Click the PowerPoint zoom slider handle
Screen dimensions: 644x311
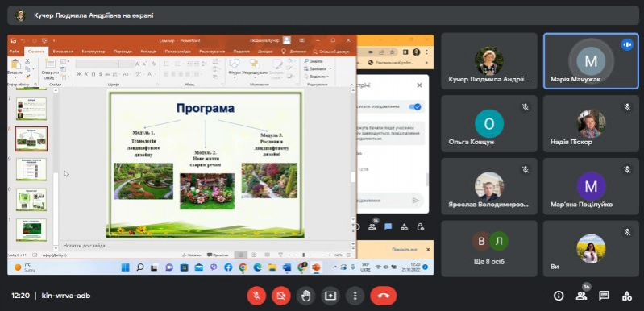tap(304, 255)
